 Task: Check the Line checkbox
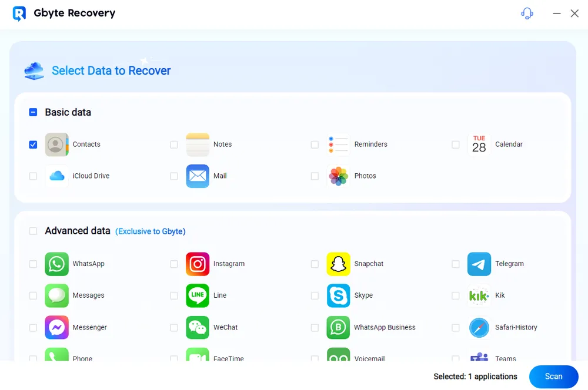click(x=174, y=295)
